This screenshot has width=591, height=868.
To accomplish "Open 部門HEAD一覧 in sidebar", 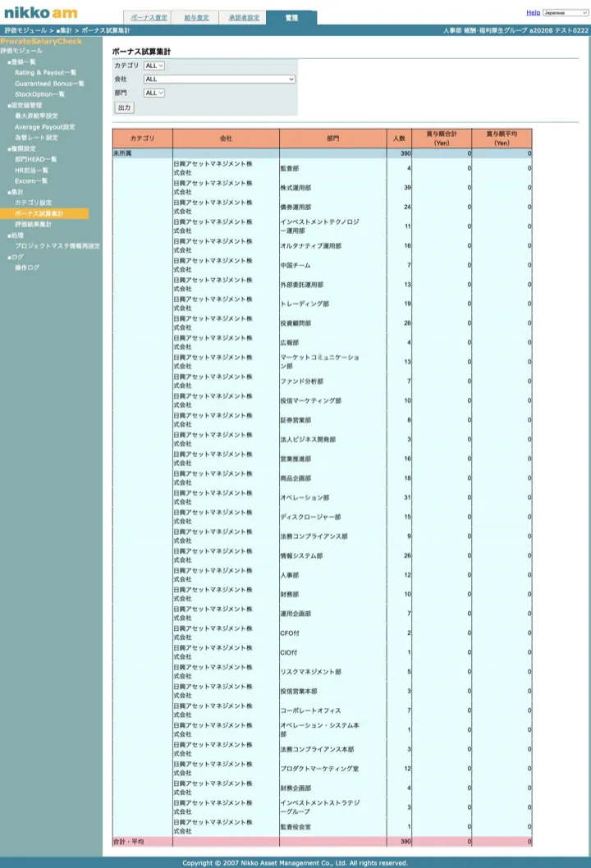I will (35, 159).
